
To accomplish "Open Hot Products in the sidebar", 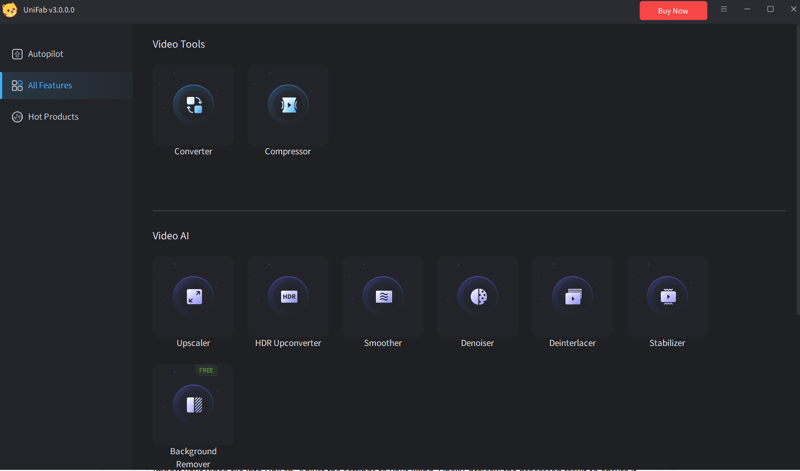I will point(52,117).
